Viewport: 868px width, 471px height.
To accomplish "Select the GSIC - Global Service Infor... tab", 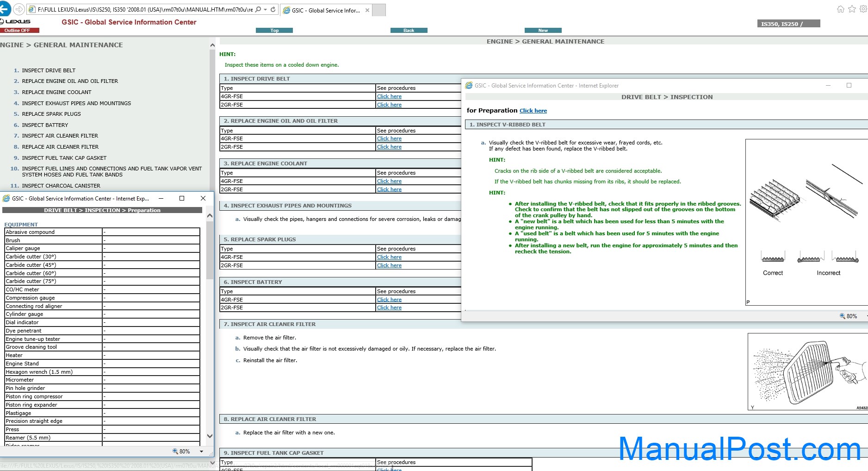I will tap(326, 10).
